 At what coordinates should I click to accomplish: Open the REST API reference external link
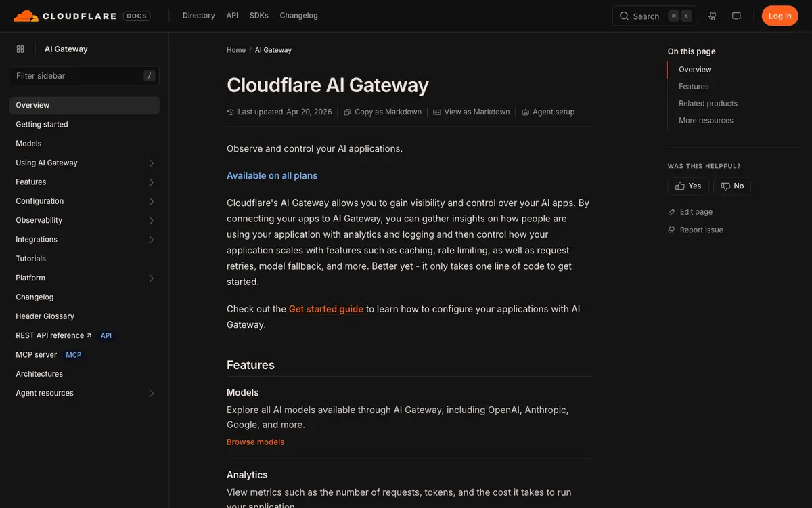point(53,335)
